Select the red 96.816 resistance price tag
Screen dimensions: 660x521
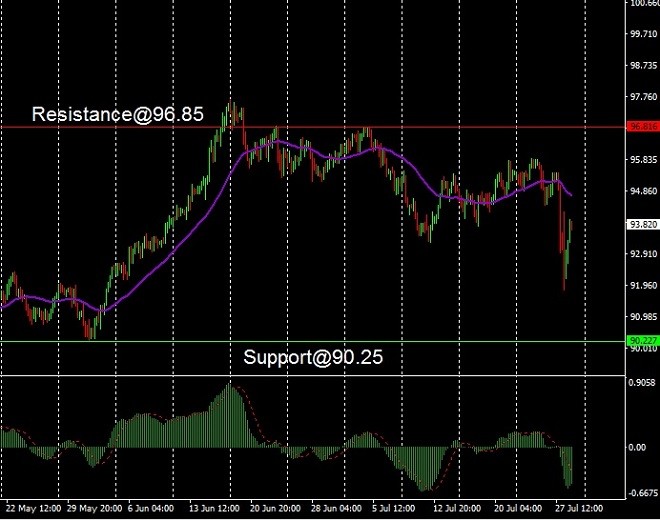(643, 126)
